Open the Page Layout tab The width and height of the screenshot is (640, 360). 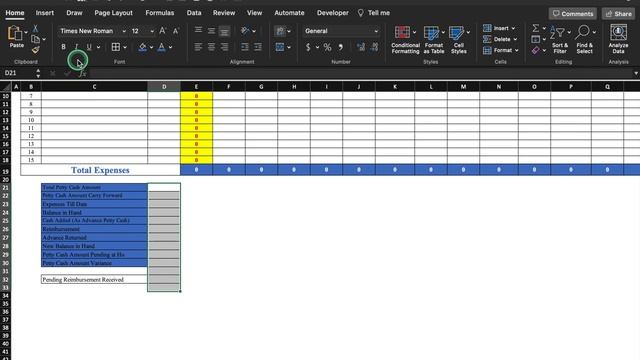pyautogui.click(x=113, y=13)
